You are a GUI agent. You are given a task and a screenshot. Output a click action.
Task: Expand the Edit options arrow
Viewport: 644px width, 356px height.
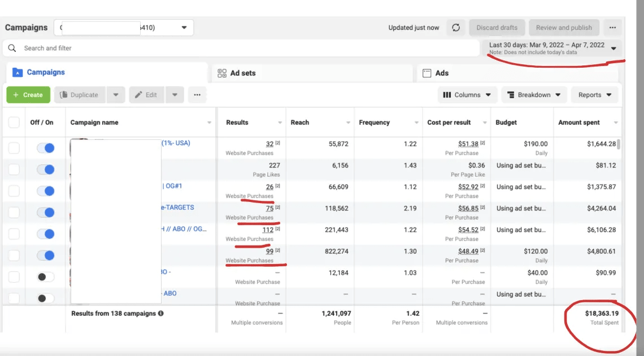[x=175, y=95]
